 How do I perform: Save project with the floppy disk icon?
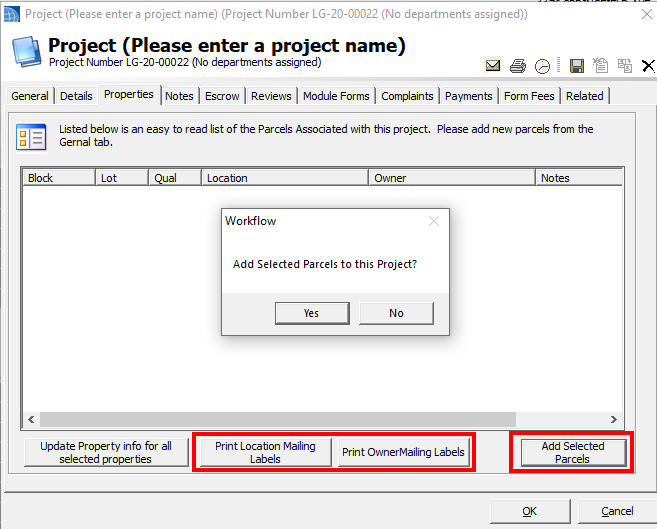577,66
